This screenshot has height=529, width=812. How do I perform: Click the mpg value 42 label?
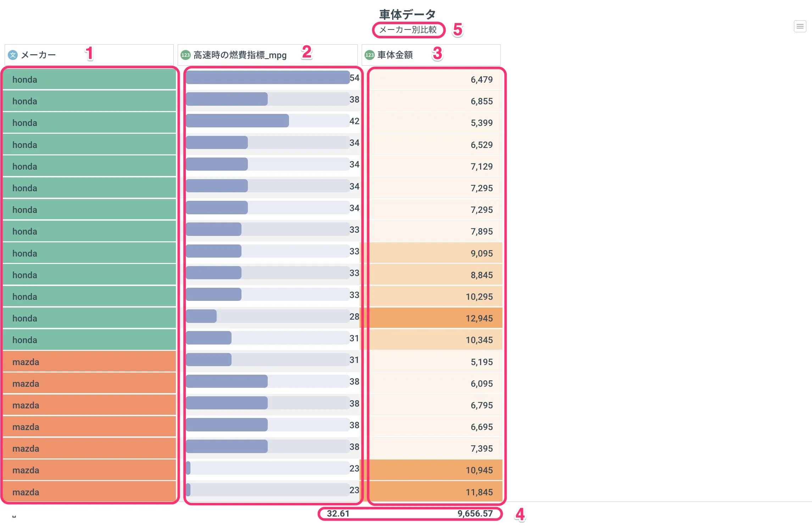(x=355, y=121)
